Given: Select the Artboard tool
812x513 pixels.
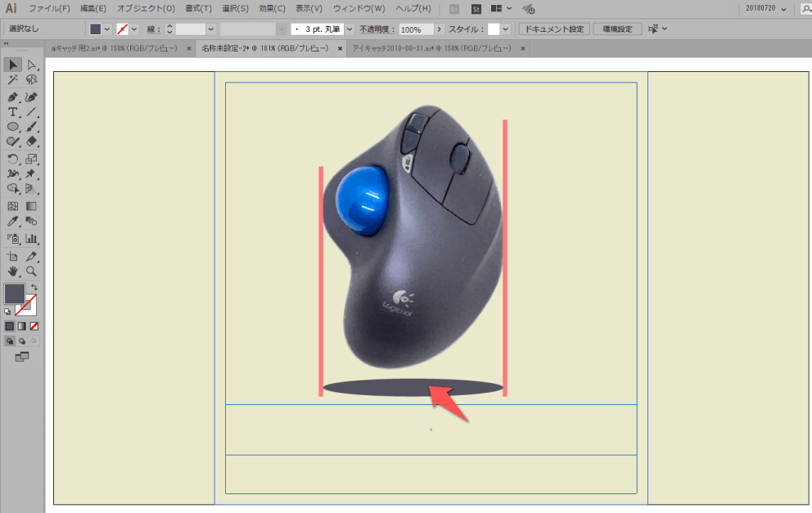Looking at the screenshot, I should [13, 256].
